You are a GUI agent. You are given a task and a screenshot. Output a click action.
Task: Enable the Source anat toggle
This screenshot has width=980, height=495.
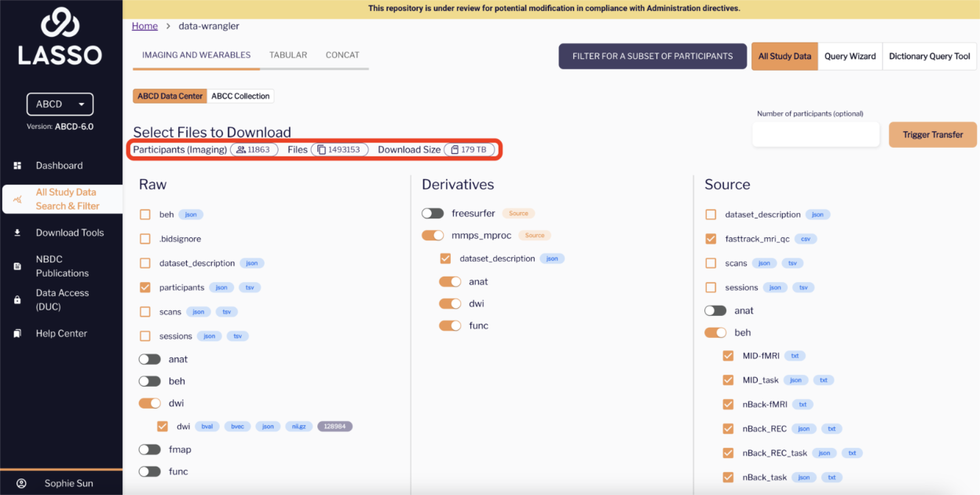(715, 310)
